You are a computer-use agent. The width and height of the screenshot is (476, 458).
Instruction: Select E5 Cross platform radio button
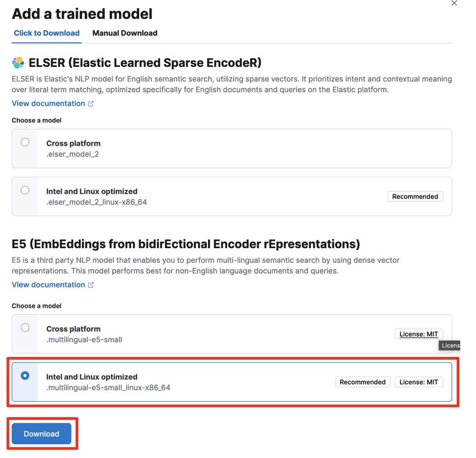click(25, 328)
